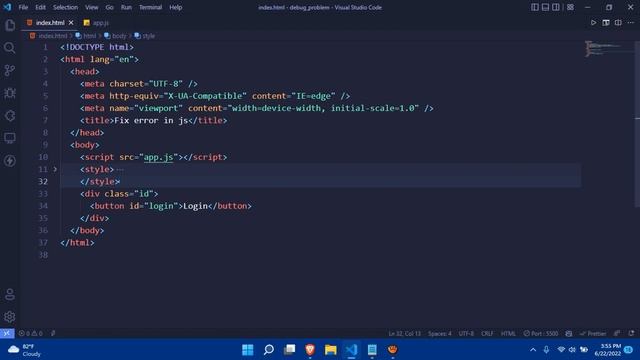Viewport: 640px width, 360px height.
Task: Open the Remote Explorer view
Action: pos(10,138)
